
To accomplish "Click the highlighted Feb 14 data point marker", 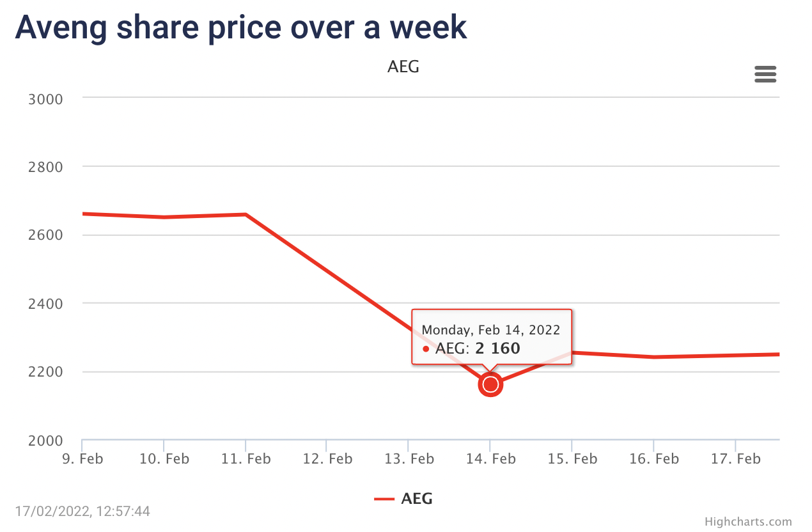I will 490,384.
